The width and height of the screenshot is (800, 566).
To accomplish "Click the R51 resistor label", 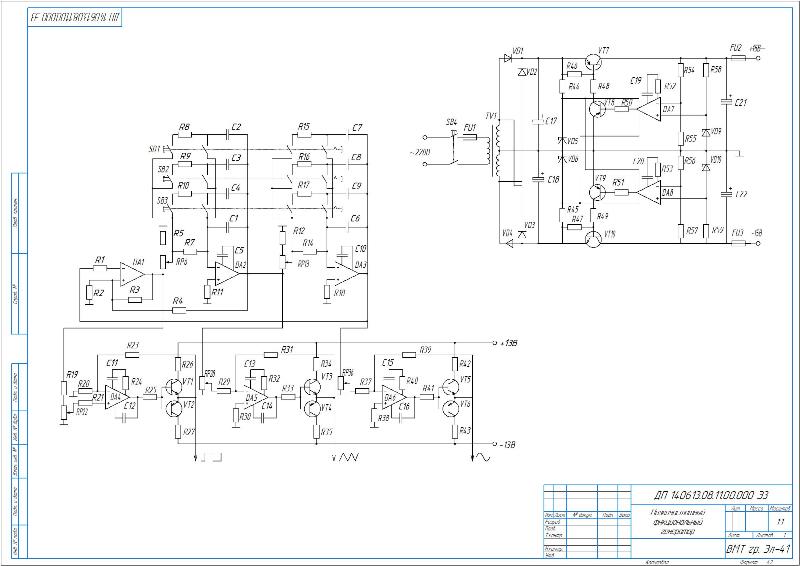I will point(618,182).
